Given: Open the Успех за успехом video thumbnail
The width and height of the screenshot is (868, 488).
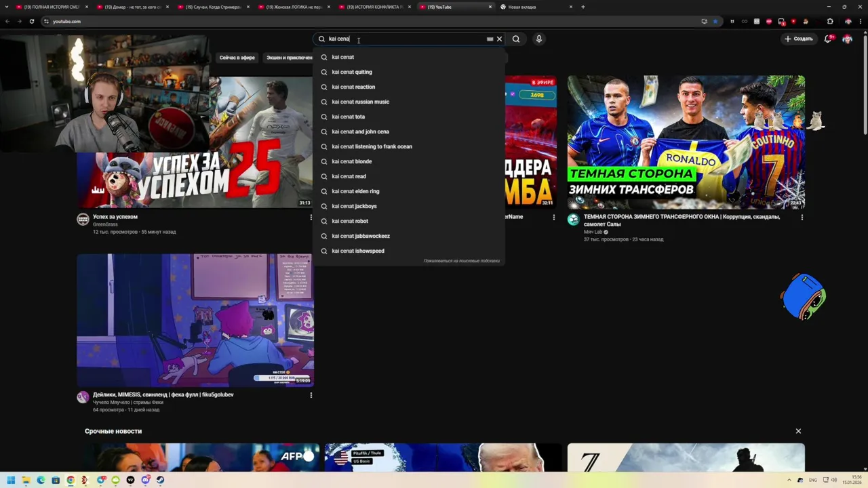Looking at the screenshot, I should click(195, 141).
